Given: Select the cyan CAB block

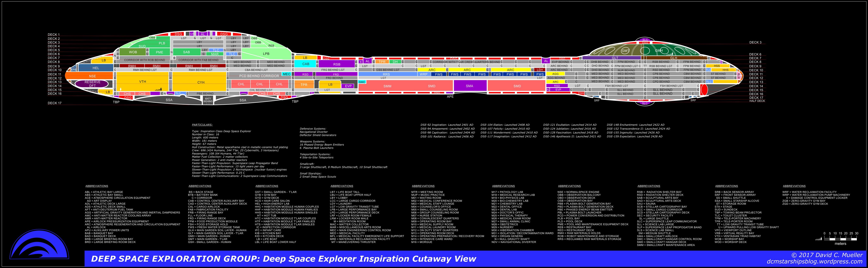Looking at the screenshot, I should click(305, 64).
